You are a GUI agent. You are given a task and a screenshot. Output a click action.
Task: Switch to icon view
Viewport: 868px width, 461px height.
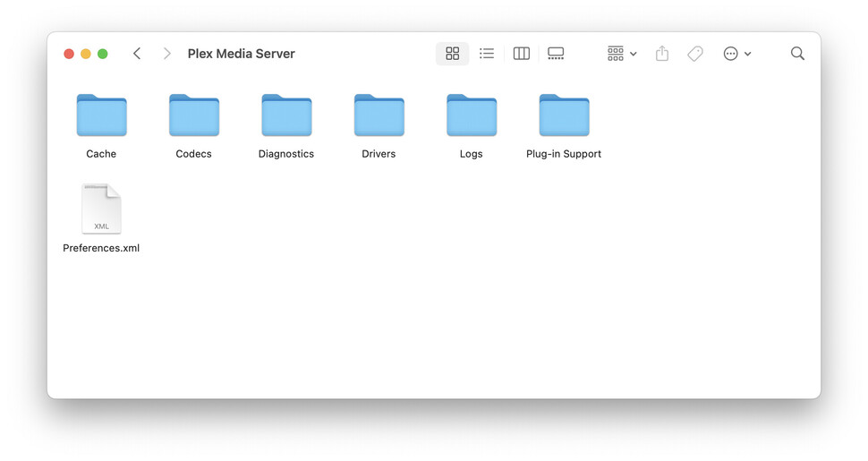(x=452, y=53)
